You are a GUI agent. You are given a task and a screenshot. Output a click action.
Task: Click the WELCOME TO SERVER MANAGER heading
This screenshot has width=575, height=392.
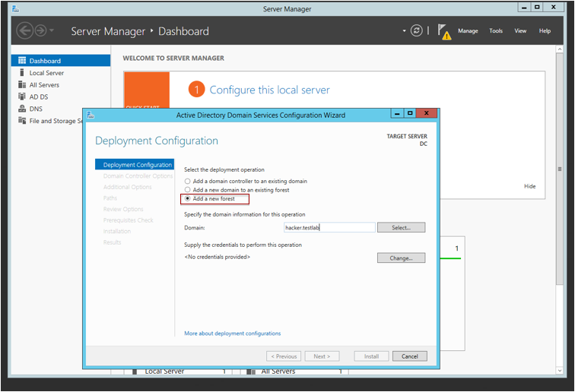click(173, 58)
